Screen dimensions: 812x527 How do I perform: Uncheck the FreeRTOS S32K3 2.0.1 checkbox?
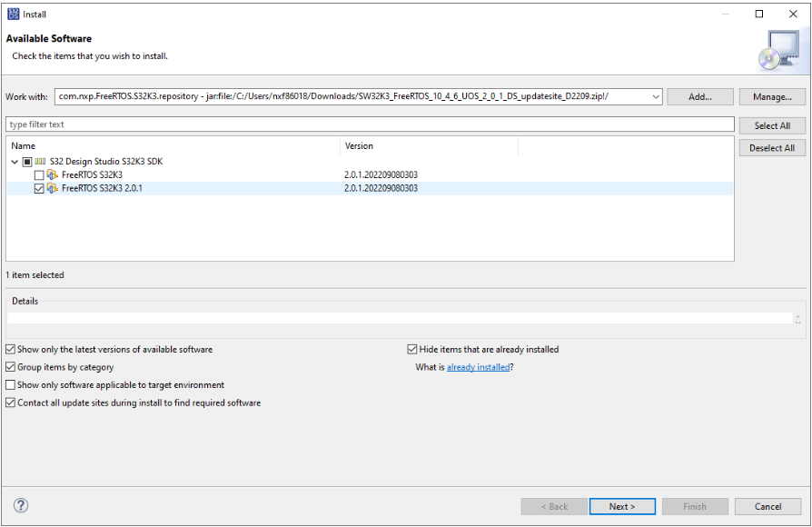[x=39, y=189]
